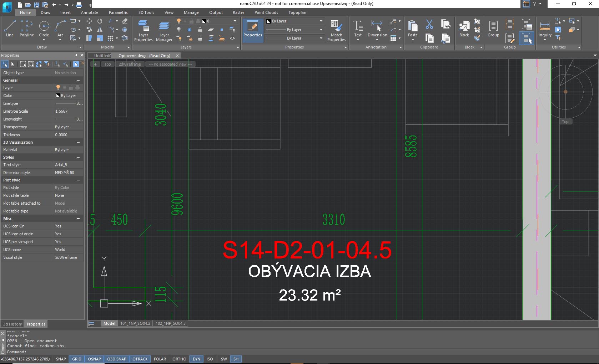Switch to the 101_1NP_SO04.2 layout tab
This screenshot has height=364, width=599.
[x=135, y=323]
